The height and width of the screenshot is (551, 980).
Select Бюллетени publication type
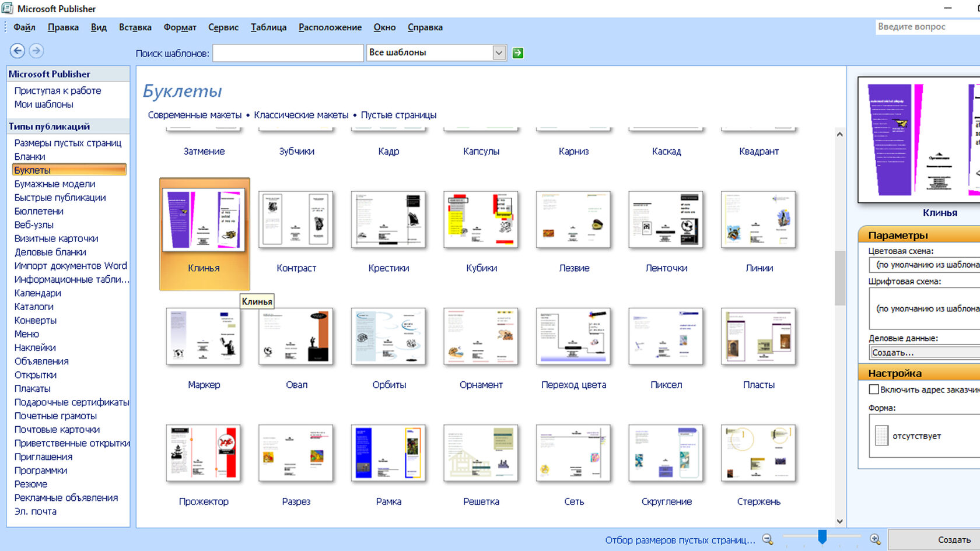coord(39,211)
